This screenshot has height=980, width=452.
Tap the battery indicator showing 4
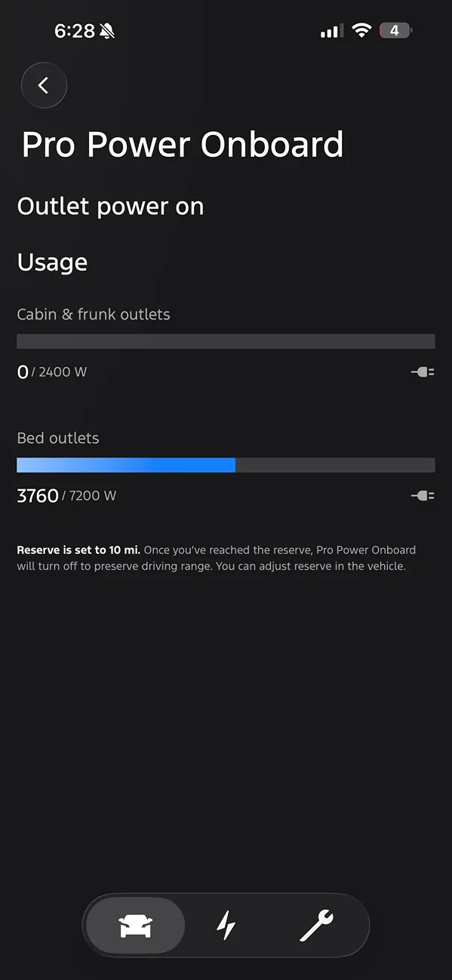point(395,30)
